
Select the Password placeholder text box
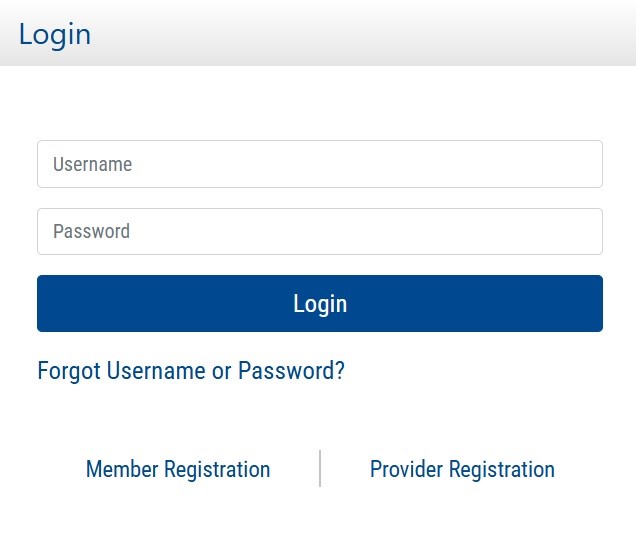[x=320, y=231]
